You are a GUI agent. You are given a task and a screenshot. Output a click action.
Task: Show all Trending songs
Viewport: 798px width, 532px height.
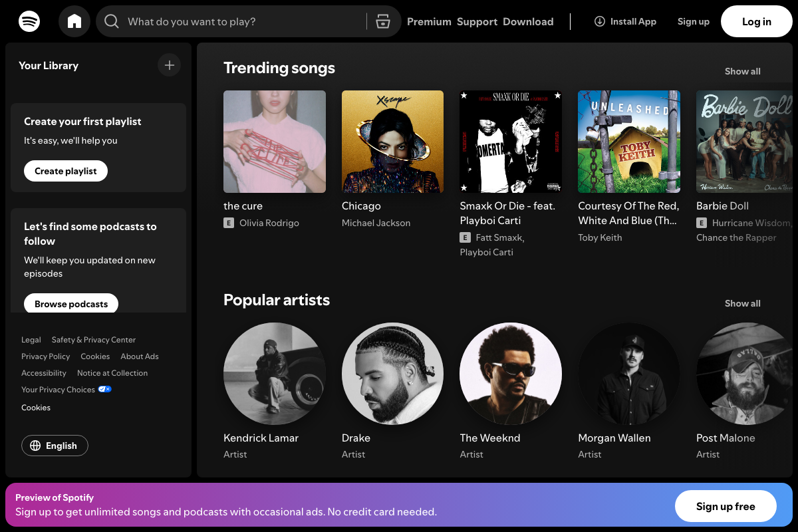click(x=743, y=71)
